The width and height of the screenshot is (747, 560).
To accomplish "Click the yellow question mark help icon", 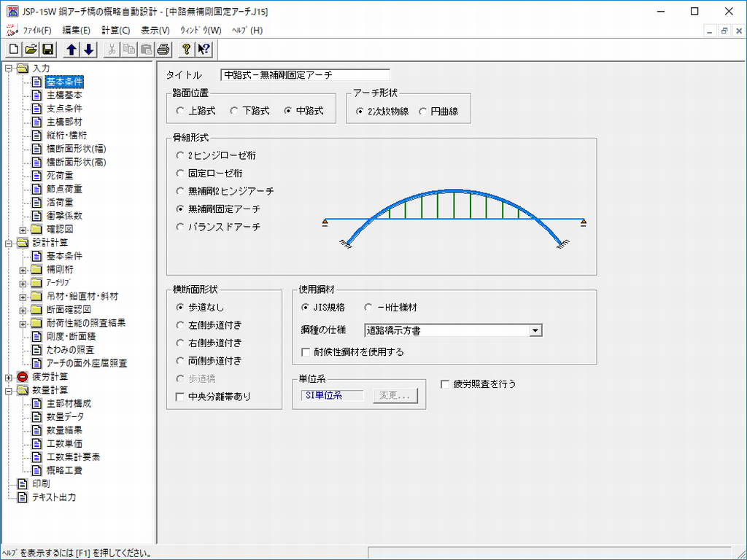I will [187, 50].
